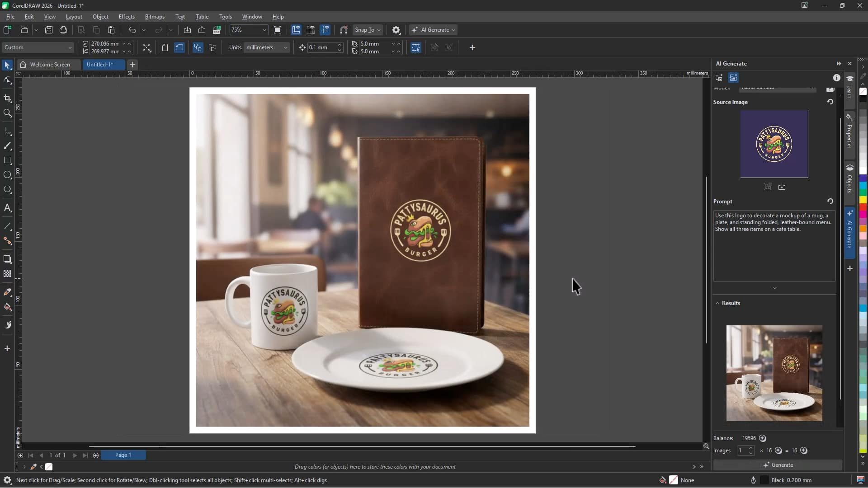Toggle Show guidelines button

coord(325,30)
